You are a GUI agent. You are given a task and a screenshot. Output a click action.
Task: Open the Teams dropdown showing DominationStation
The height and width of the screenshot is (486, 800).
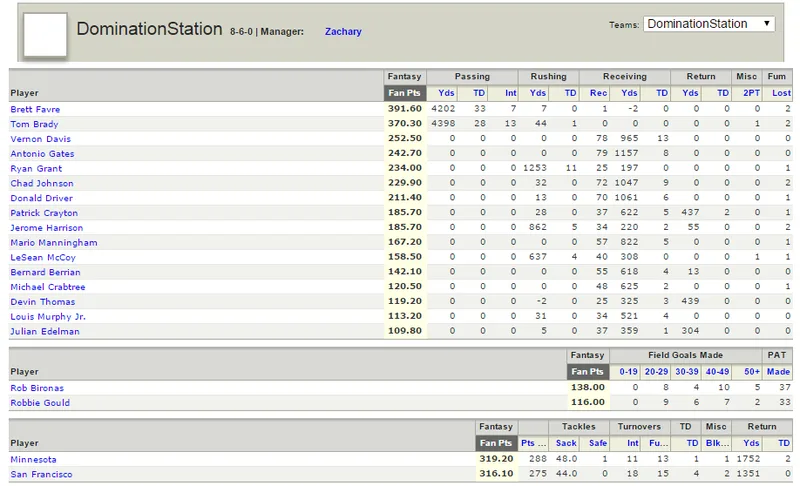pos(709,24)
